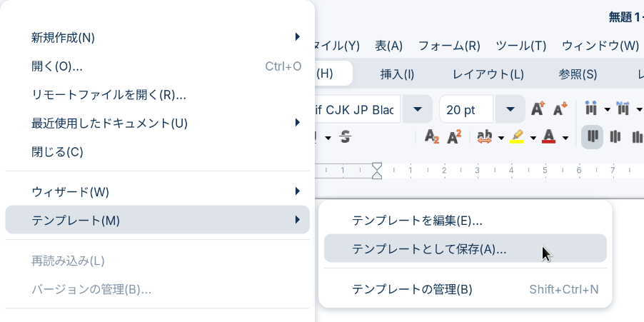The image size is (644, 322).
Task: Toggle subscript formatting
Action: point(431,137)
